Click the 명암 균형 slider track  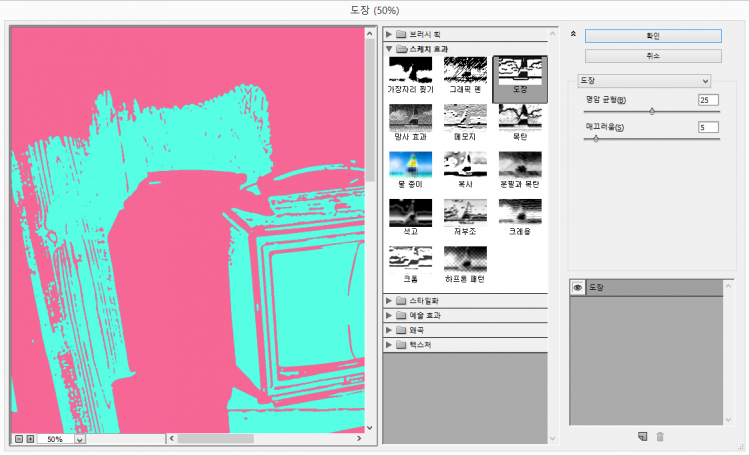tap(652, 111)
